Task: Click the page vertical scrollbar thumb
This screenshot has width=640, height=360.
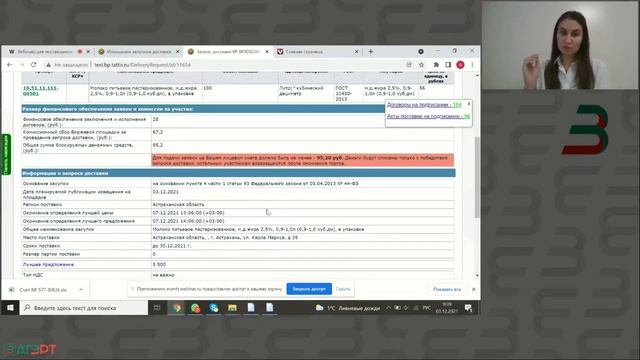Action: pos(476,178)
